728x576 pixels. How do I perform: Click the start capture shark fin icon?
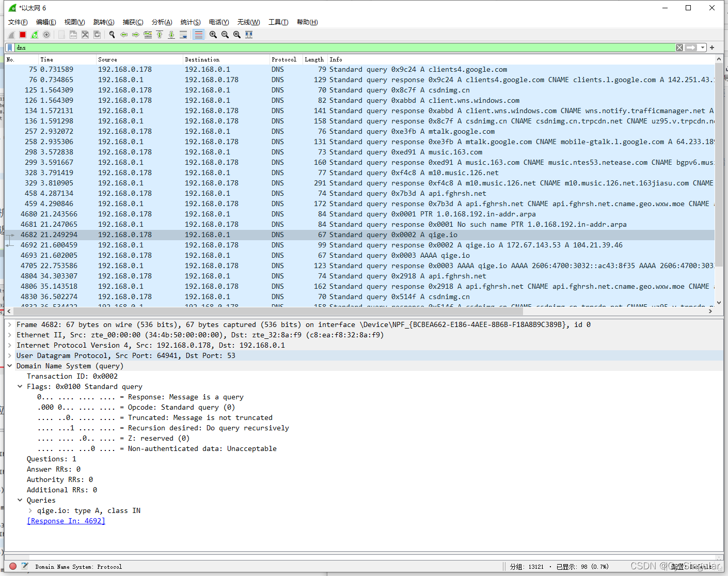[11, 35]
